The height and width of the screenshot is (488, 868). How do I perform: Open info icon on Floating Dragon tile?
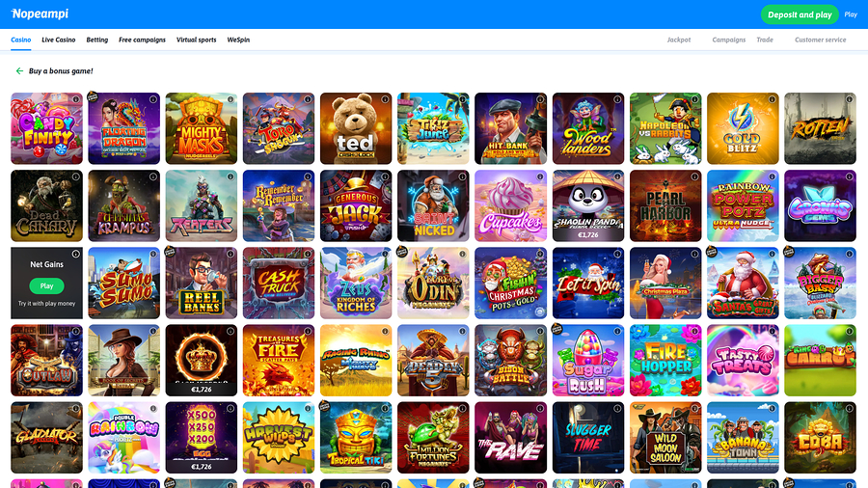[152, 99]
